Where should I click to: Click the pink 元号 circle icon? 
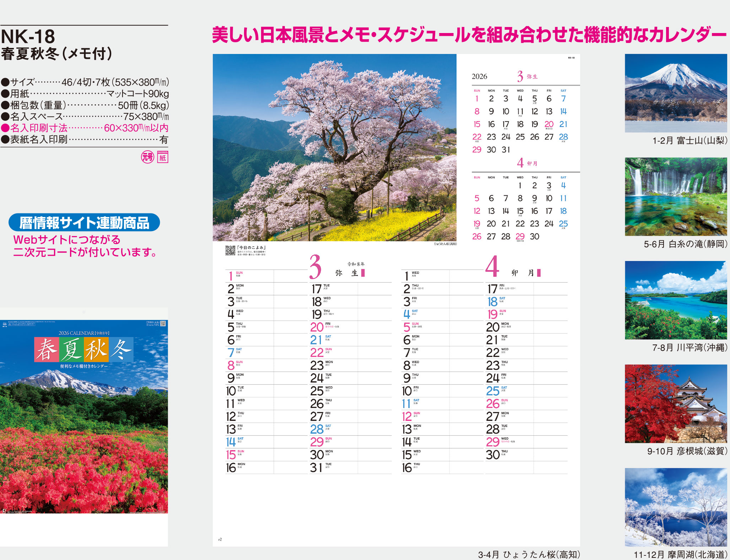(x=147, y=157)
